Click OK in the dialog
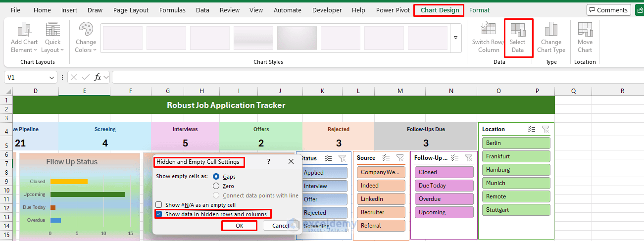This screenshot has width=644, height=241. click(240, 226)
